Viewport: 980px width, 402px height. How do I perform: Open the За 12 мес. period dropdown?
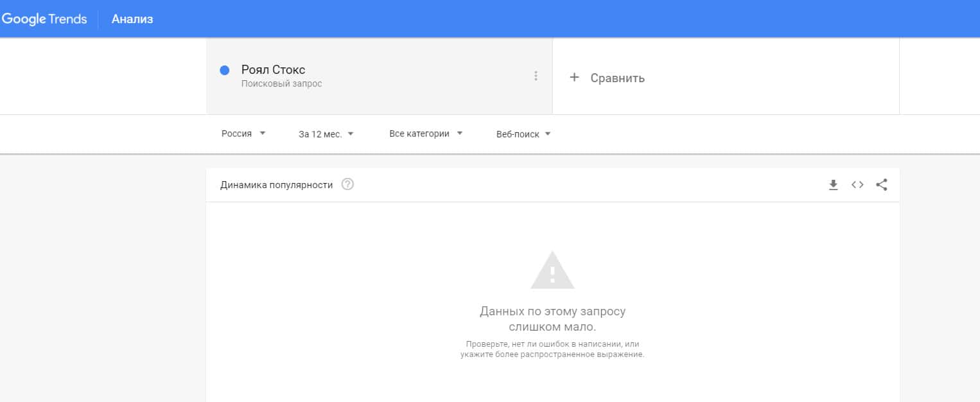click(x=326, y=134)
